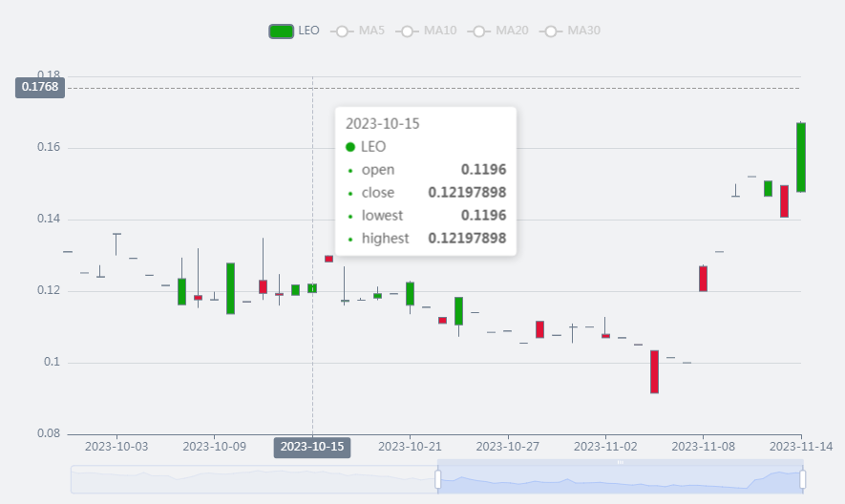Click the 0.12 y-axis label
845x504 pixels.
point(49,290)
